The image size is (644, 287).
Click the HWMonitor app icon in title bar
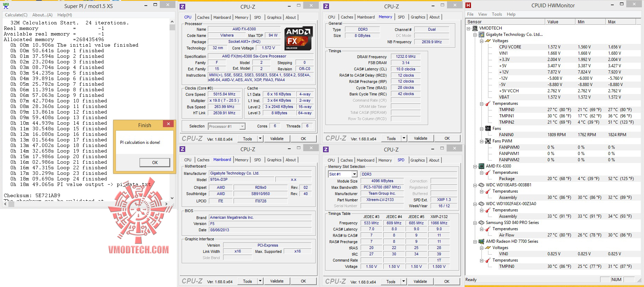point(468,5)
